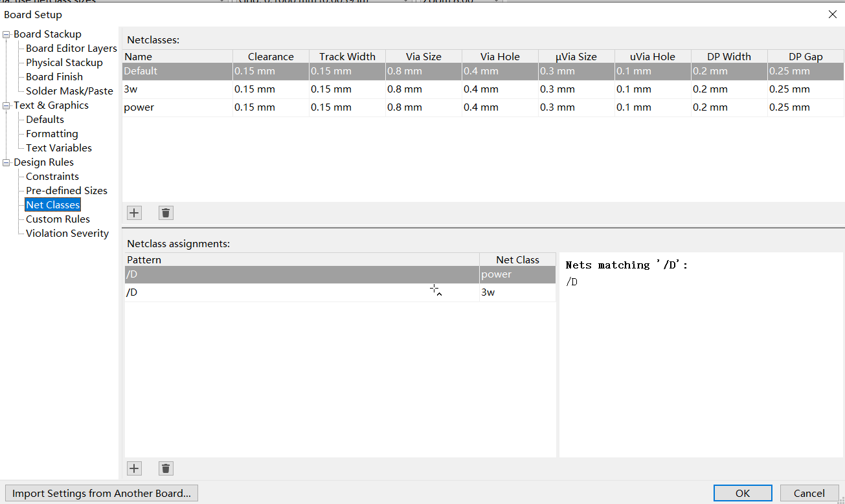This screenshot has height=504, width=845.
Task: Click the Net Class column header
Action: [x=517, y=259]
